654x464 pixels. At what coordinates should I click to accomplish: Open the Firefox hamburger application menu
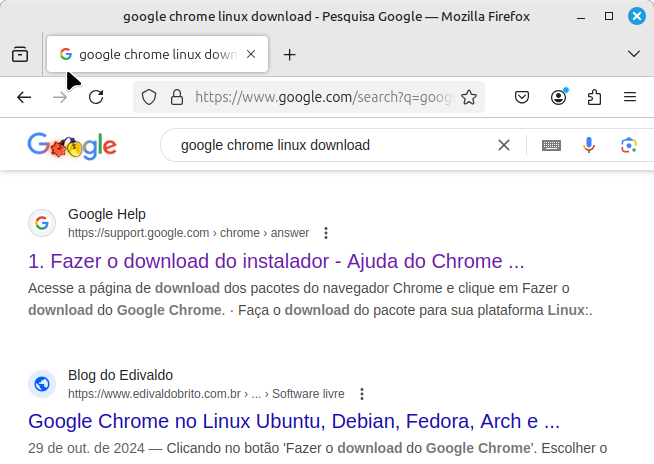630,97
